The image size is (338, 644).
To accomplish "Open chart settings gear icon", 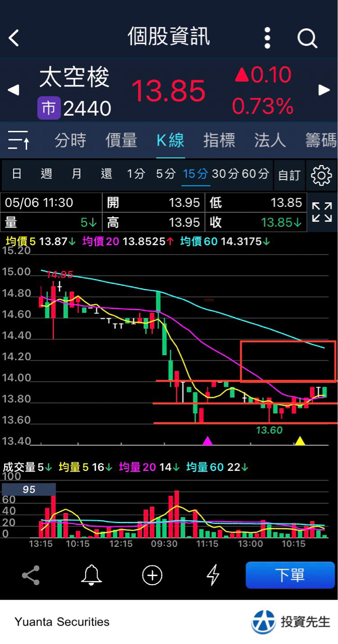I will point(321,175).
